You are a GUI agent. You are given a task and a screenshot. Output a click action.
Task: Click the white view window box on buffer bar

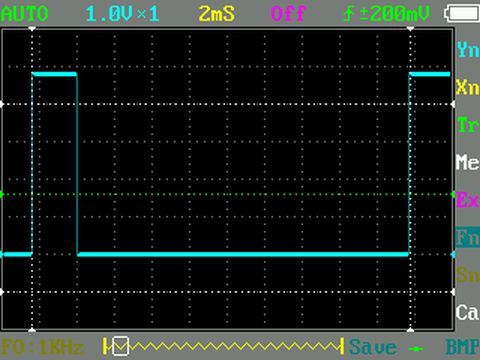(x=120, y=346)
